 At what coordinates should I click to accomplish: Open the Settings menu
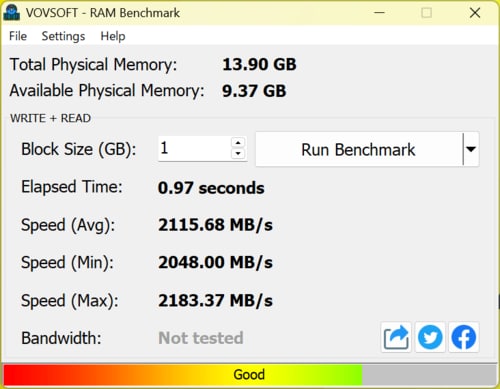point(63,36)
